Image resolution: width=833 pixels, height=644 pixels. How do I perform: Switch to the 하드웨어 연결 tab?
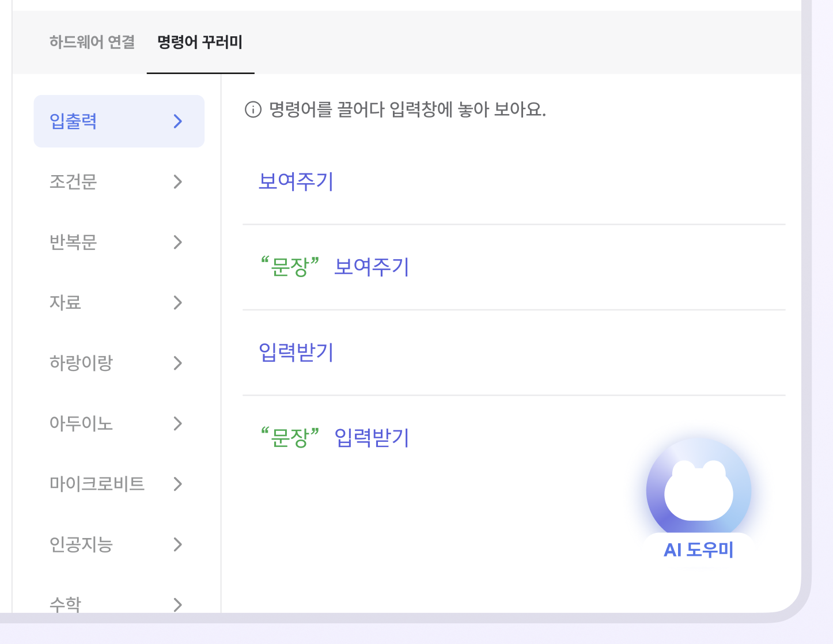tap(92, 42)
